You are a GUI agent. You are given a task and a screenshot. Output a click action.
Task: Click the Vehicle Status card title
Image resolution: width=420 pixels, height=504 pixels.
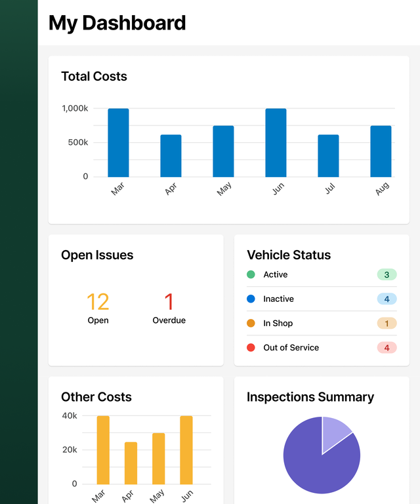pyautogui.click(x=289, y=255)
